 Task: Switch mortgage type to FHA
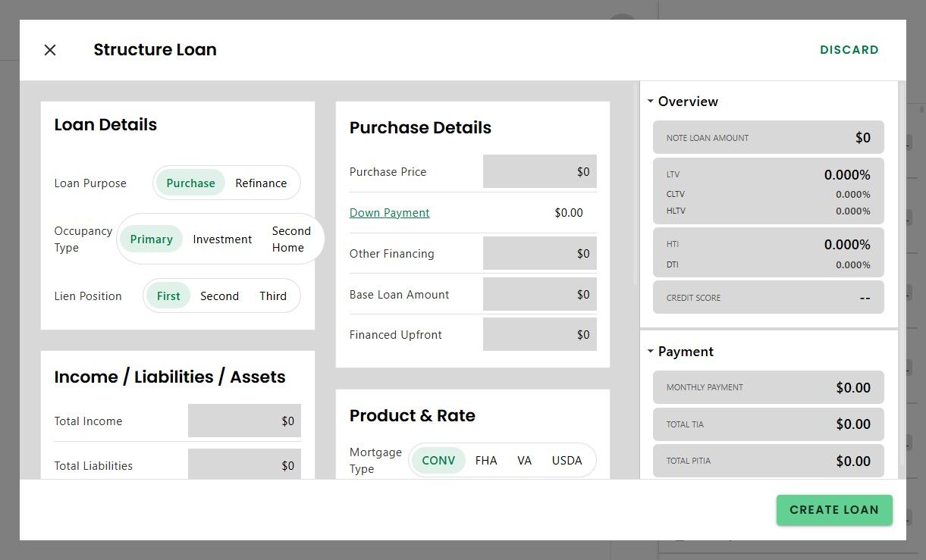[x=486, y=461]
